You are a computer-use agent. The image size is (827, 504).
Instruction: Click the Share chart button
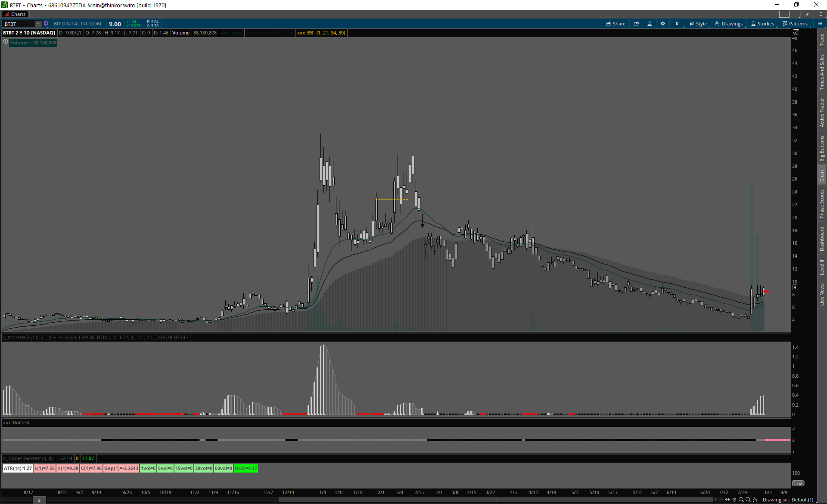pyautogui.click(x=616, y=24)
